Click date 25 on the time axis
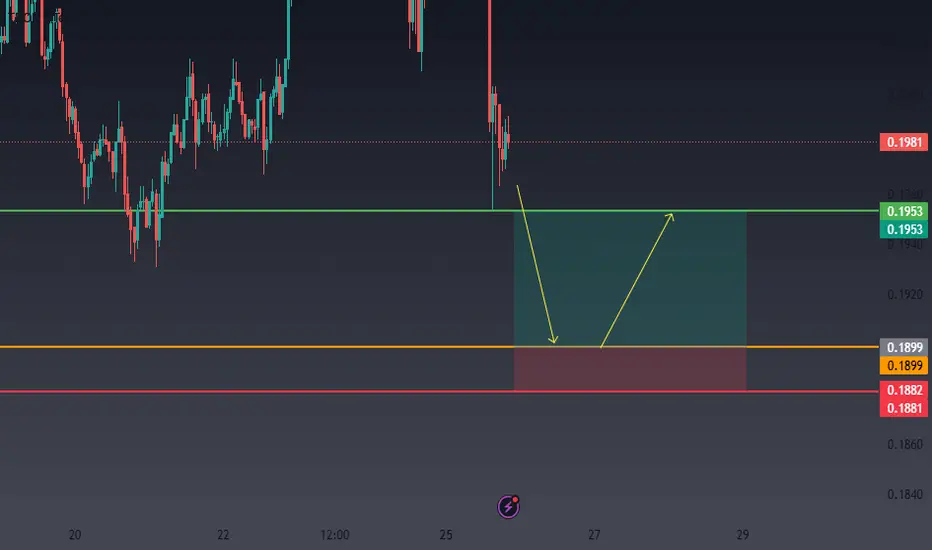Screen dimensions: 932x550 (446, 535)
